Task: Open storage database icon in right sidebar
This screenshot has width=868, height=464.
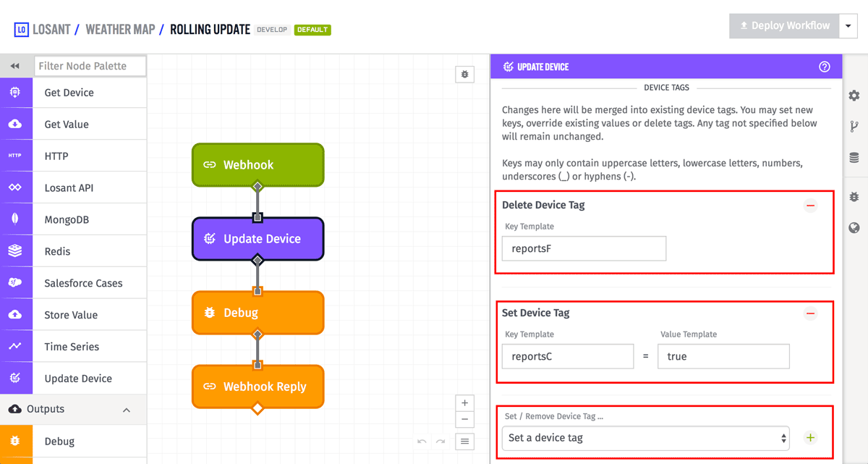Action: 854,158
